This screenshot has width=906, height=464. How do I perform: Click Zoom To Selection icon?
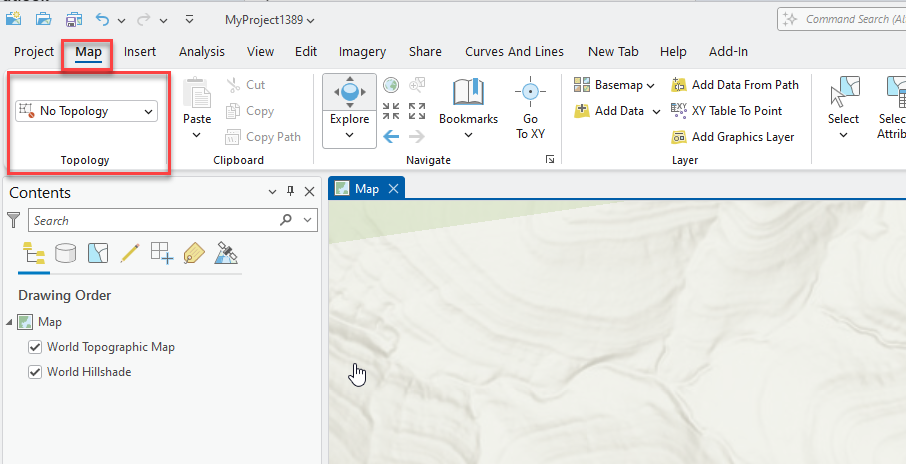(x=417, y=86)
